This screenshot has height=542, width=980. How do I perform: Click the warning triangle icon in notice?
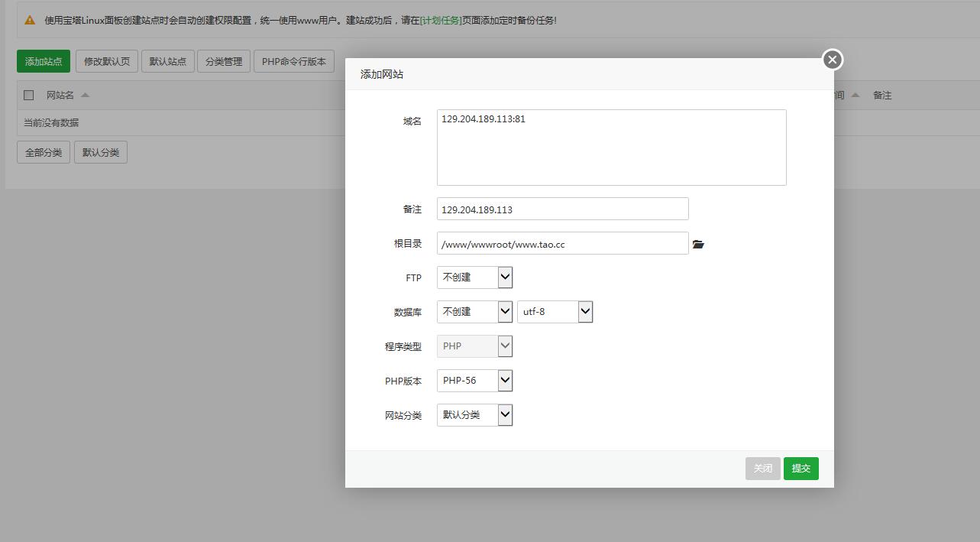tap(30, 20)
